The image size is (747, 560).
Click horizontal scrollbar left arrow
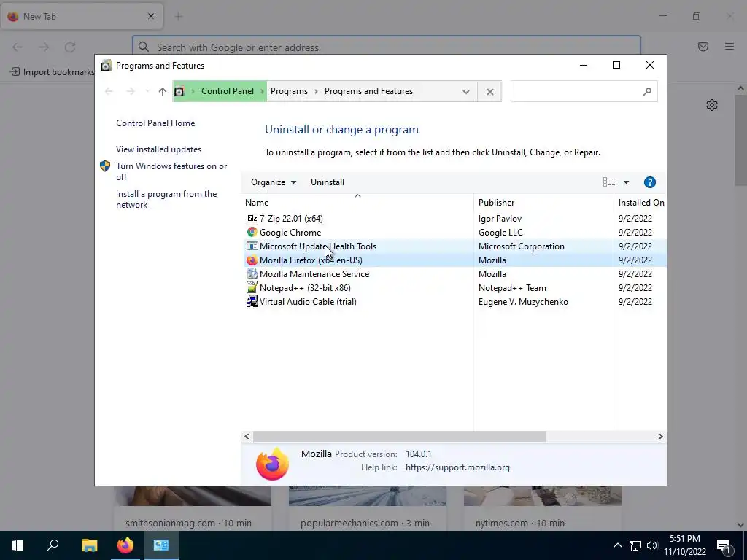point(247,436)
